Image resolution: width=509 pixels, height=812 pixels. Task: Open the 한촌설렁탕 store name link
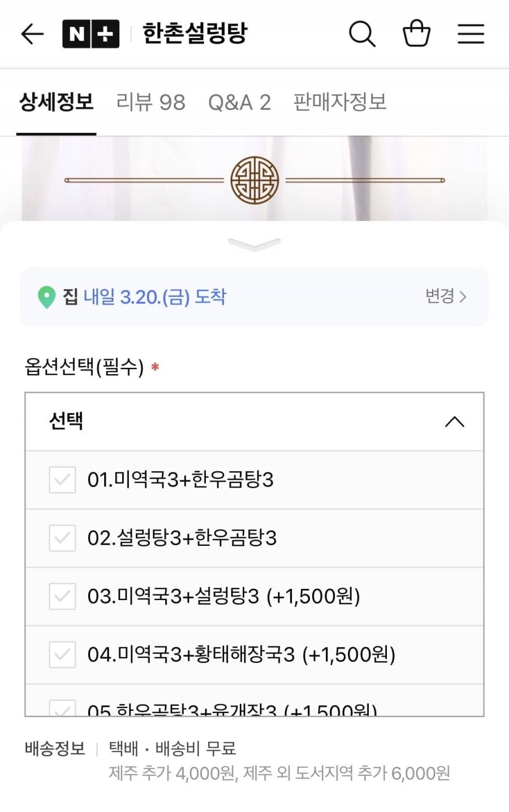coord(195,34)
